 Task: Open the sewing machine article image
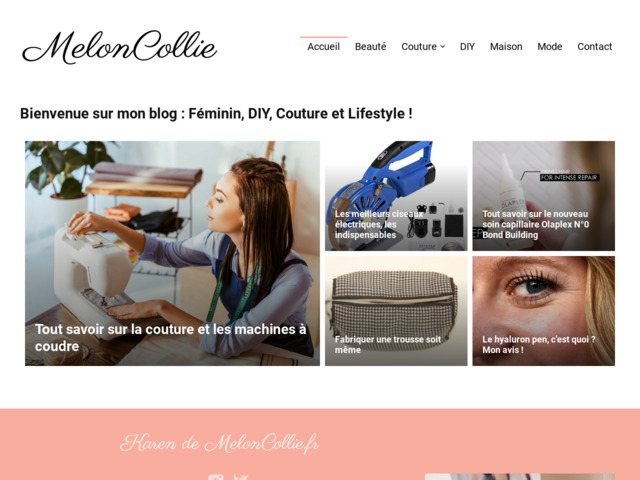tap(172, 253)
